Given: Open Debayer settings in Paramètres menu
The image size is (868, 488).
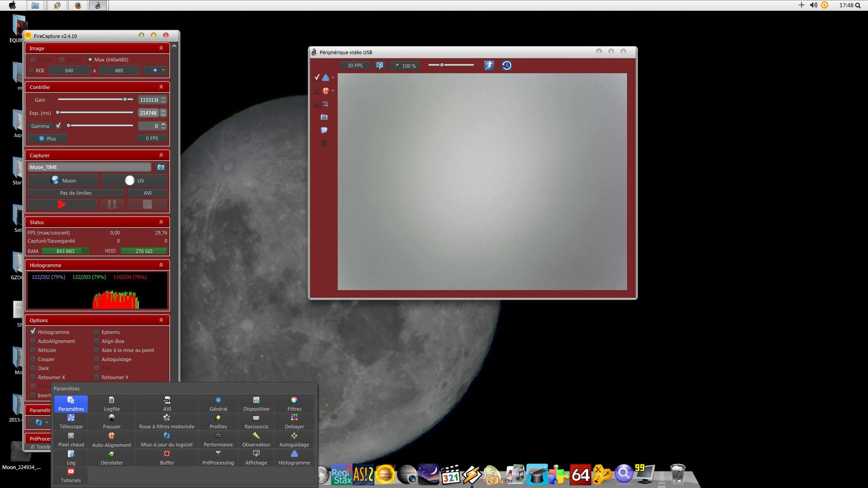Looking at the screenshot, I should (294, 421).
